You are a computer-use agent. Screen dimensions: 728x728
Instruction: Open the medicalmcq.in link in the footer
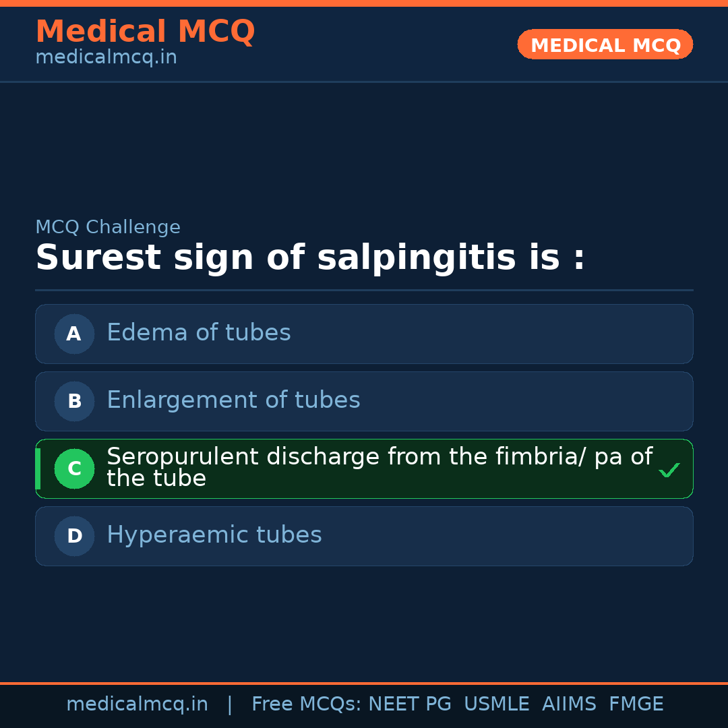[137, 704]
